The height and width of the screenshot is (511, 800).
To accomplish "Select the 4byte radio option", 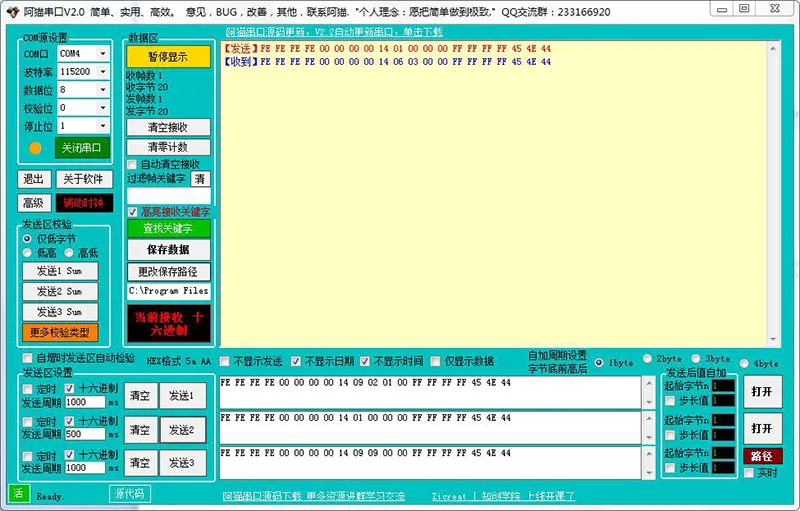I will 744,363.
